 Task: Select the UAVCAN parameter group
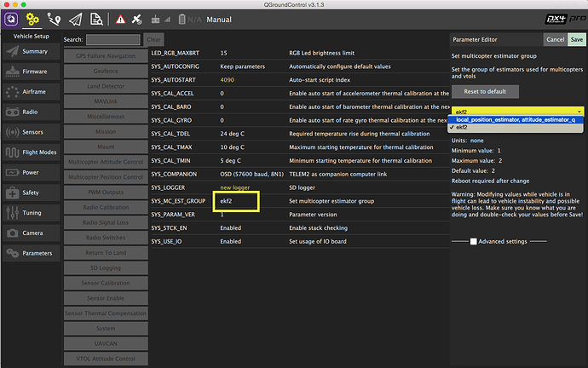[106, 343]
